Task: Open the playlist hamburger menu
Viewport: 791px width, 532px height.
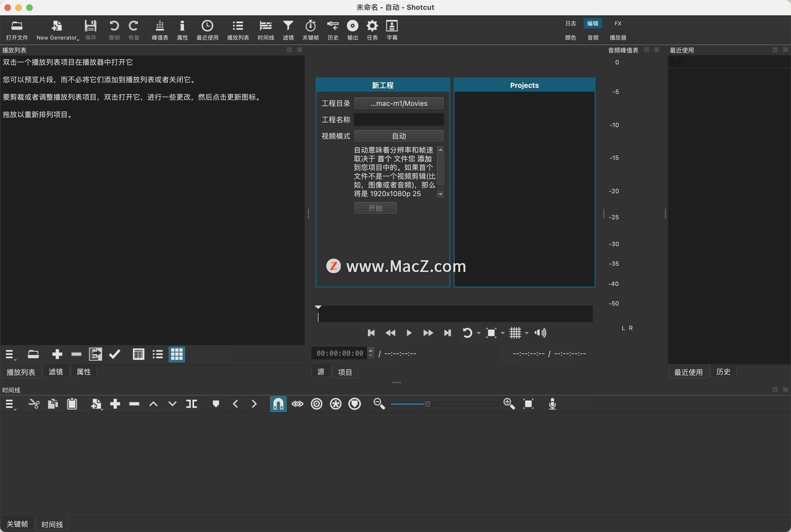Action: [10, 355]
